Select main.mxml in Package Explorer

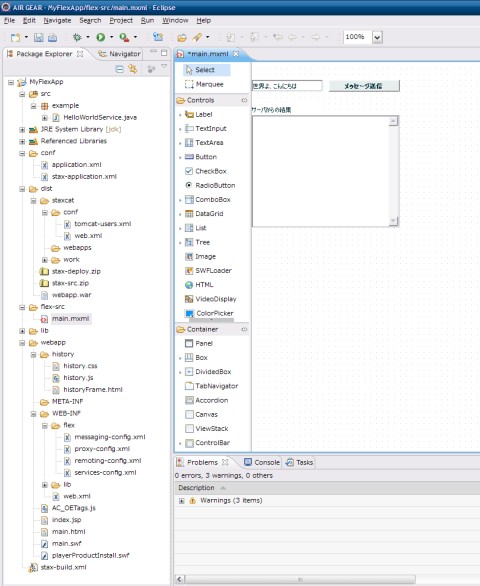click(x=71, y=319)
